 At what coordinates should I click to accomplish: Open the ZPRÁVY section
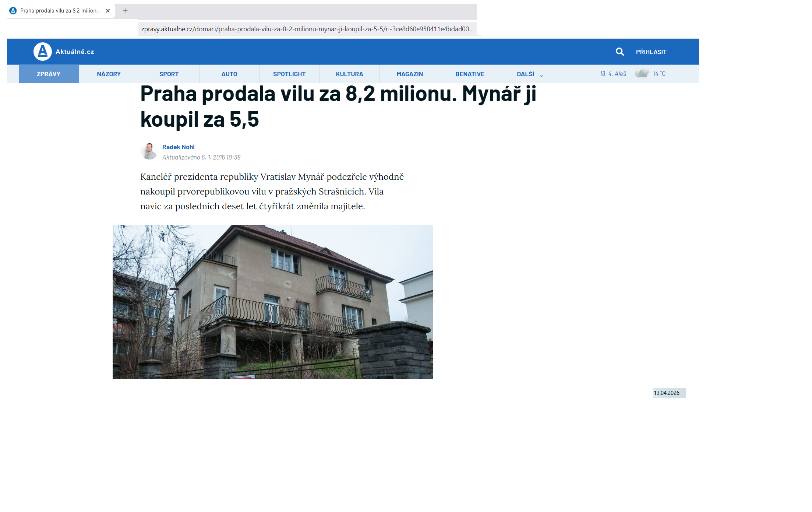pyautogui.click(x=49, y=74)
